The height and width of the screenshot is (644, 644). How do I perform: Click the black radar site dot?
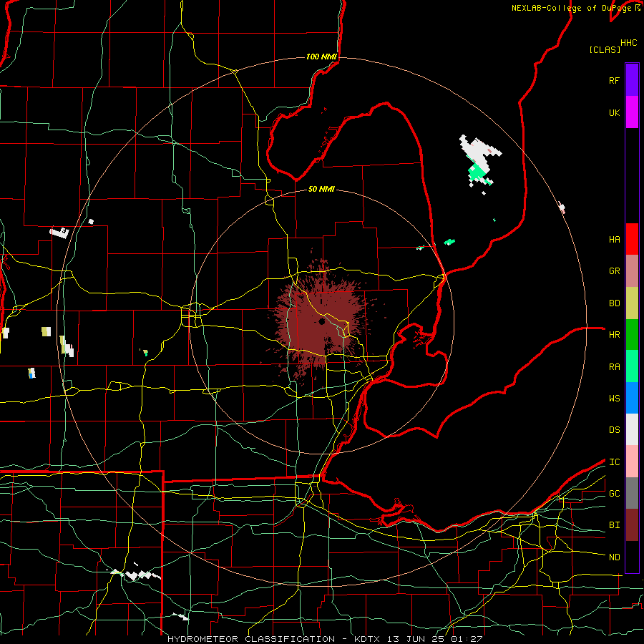(x=322, y=321)
